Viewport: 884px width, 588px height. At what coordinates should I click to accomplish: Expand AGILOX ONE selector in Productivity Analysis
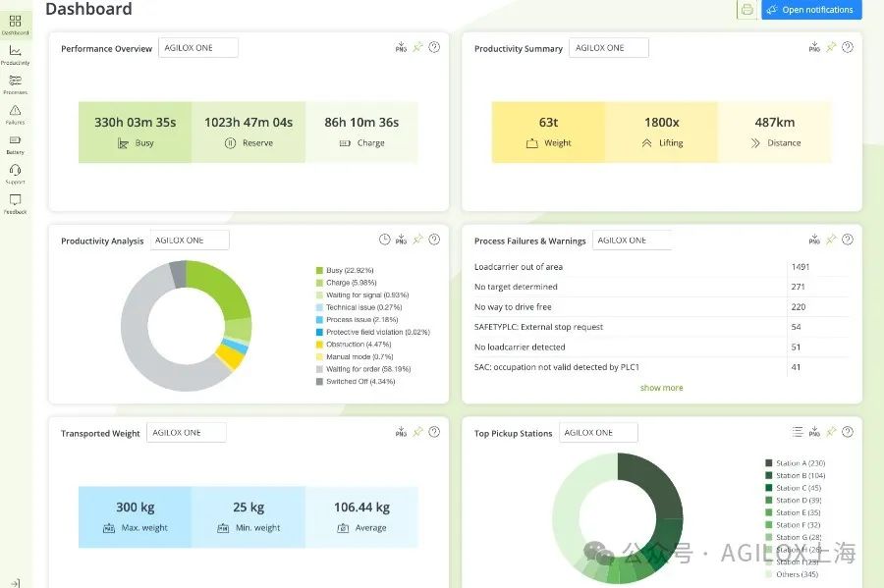pos(190,241)
